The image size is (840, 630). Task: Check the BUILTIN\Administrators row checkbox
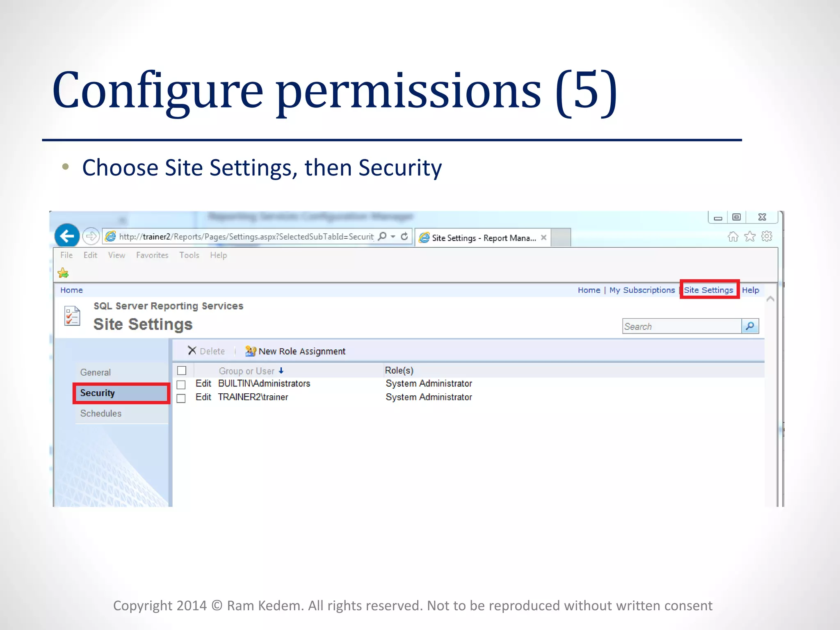tap(181, 385)
